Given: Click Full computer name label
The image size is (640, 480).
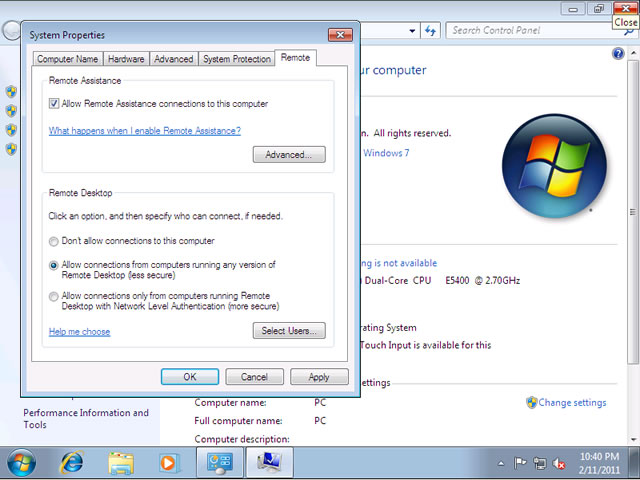Looking at the screenshot, I should tap(238, 421).
